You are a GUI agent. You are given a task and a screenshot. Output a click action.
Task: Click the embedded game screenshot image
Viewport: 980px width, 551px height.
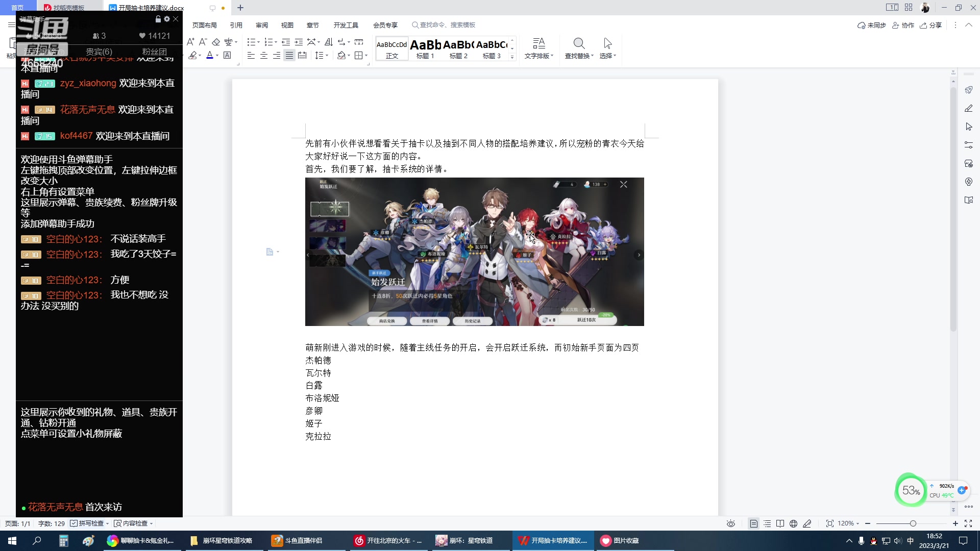[474, 252]
